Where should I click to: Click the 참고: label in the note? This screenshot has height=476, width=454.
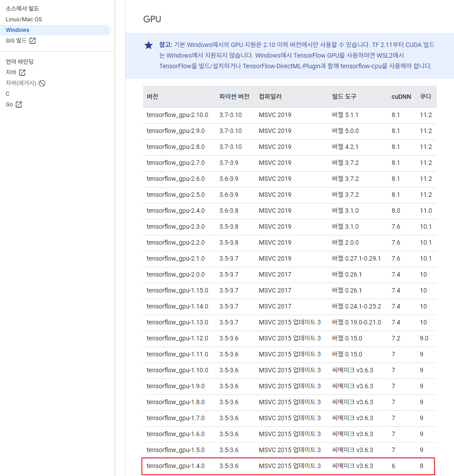(166, 45)
